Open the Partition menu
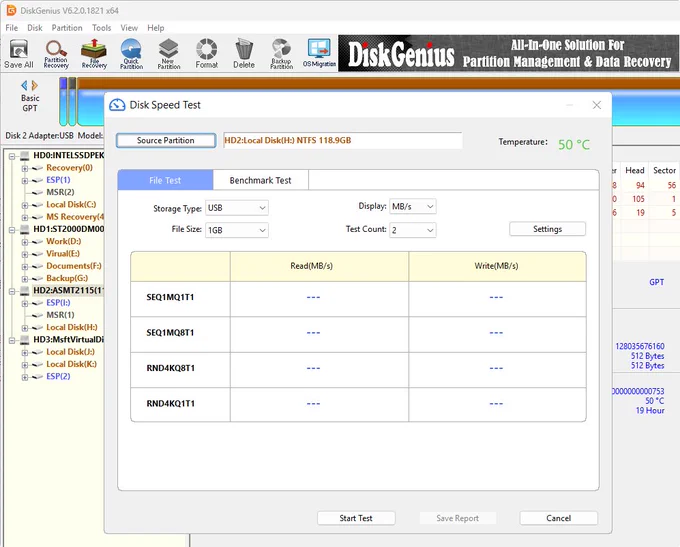Image resolution: width=680 pixels, height=547 pixels. click(67, 28)
